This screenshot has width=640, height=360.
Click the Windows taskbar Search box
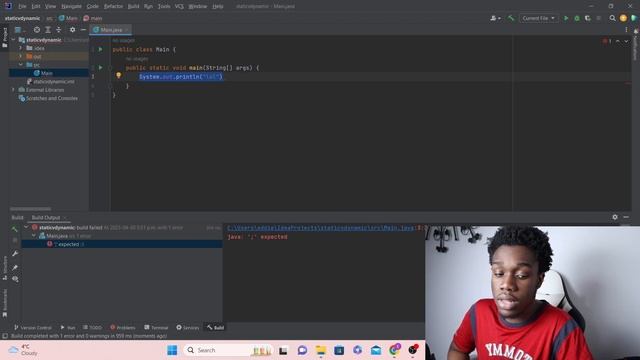point(229,350)
